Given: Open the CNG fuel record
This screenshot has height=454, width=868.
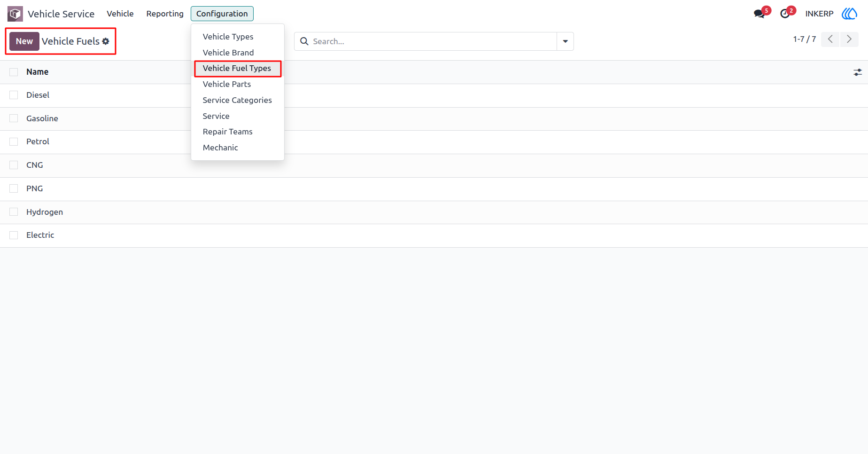Looking at the screenshot, I should click(x=35, y=165).
